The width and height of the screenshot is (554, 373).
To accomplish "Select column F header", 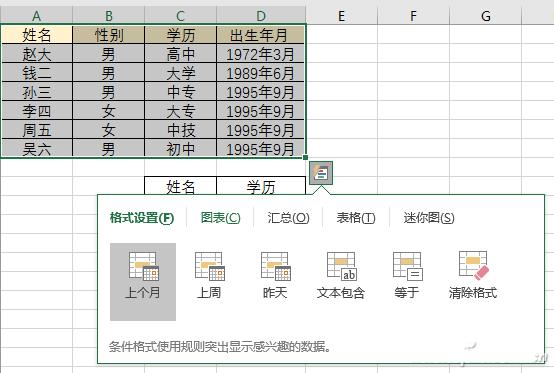I will click(413, 16).
